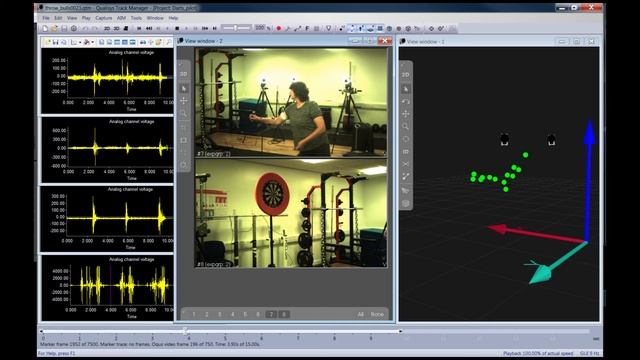This screenshot has width=640, height=360.
Task: Select translate tool in View window 1
Action: 406,114
